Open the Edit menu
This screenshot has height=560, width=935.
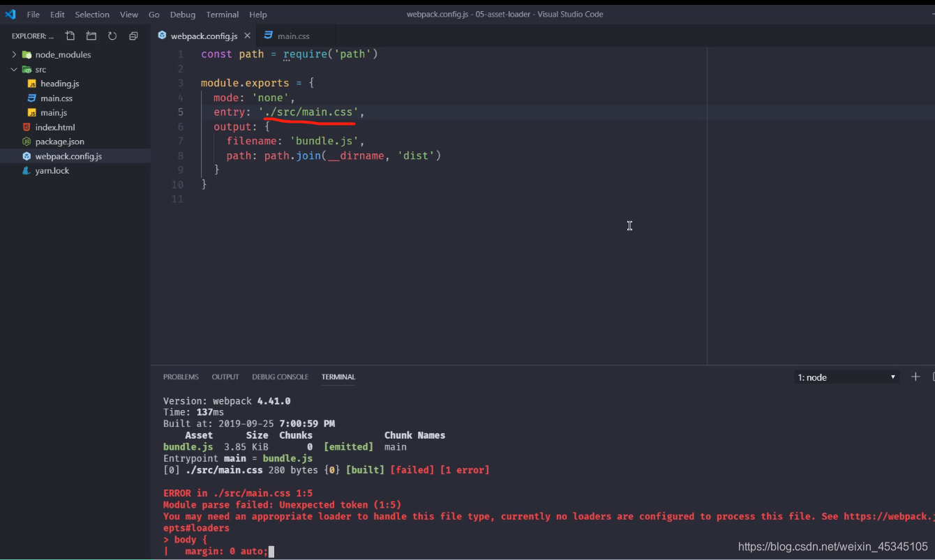[57, 15]
